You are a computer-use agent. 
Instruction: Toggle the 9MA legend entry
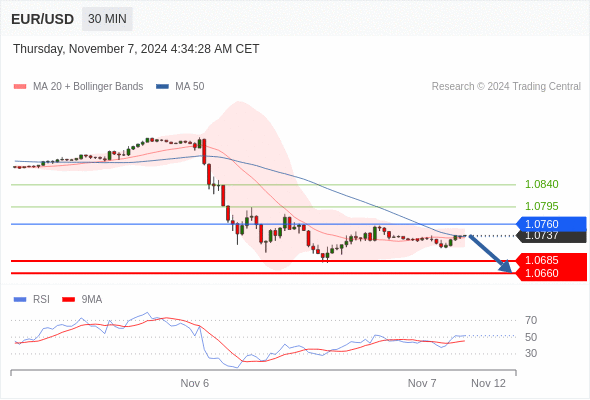[x=82, y=300]
